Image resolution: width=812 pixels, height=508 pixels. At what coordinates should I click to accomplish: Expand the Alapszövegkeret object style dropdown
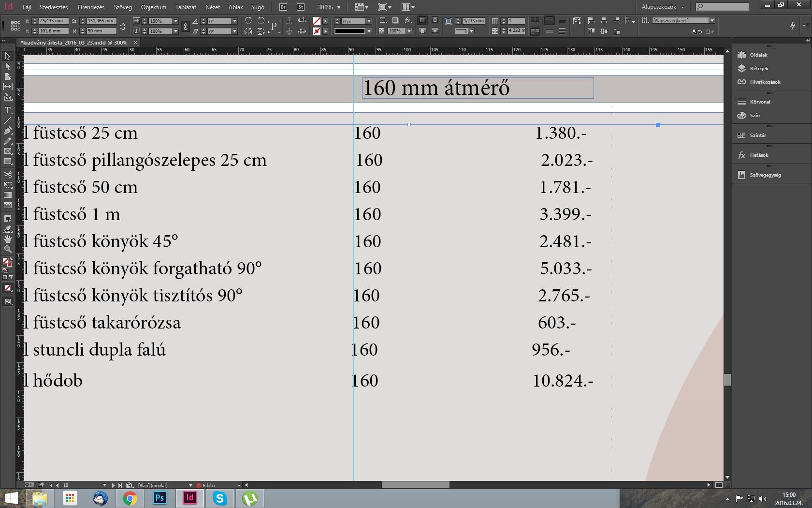pyautogui.click(x=711, y=21)
